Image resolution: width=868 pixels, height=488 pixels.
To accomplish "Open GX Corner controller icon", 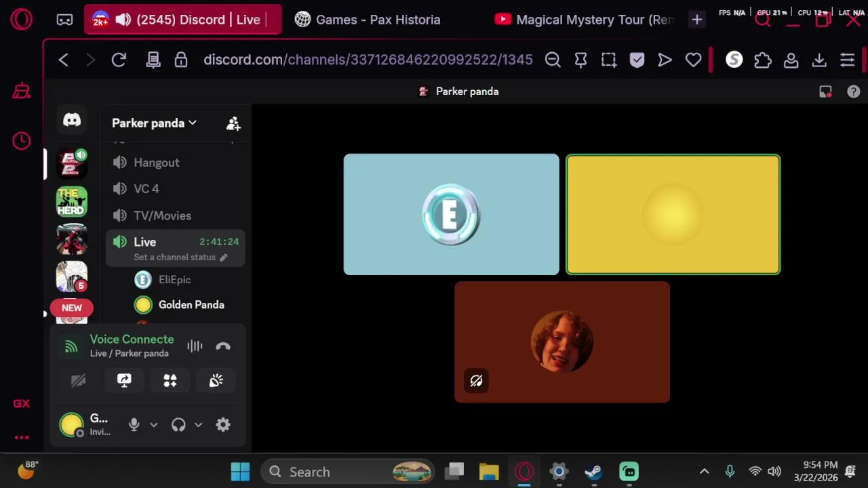I will coord(64,20).
